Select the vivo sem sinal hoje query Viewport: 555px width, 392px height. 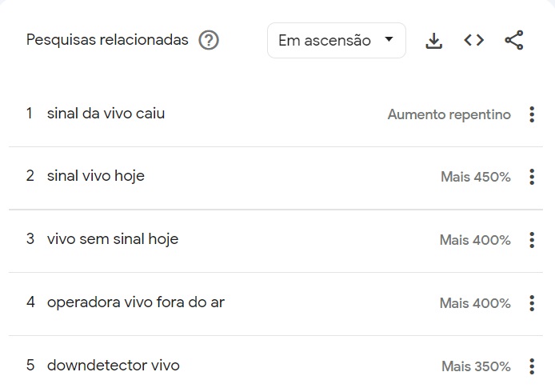(x=113, y=239)
